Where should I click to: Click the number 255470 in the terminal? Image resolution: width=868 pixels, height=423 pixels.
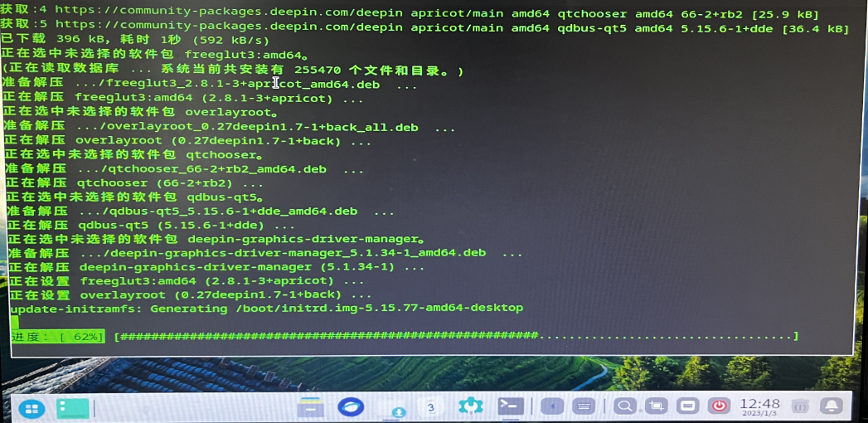point(318,70)
